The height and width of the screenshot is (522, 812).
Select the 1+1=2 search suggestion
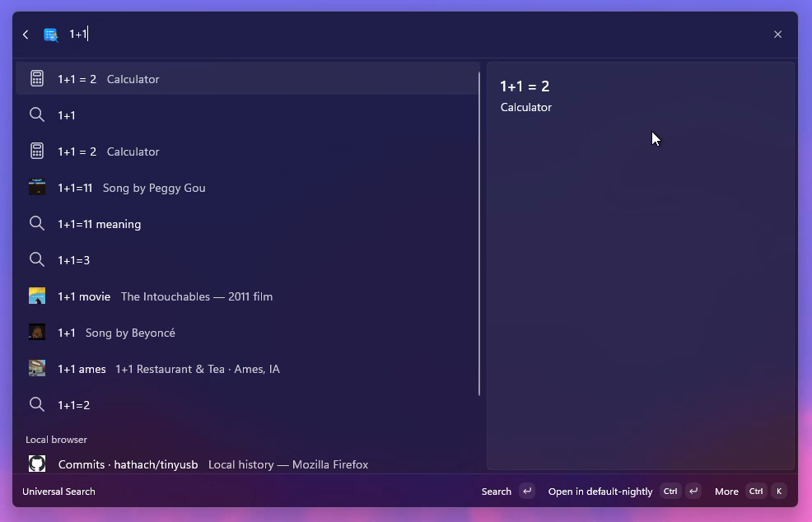click(248, 405)
